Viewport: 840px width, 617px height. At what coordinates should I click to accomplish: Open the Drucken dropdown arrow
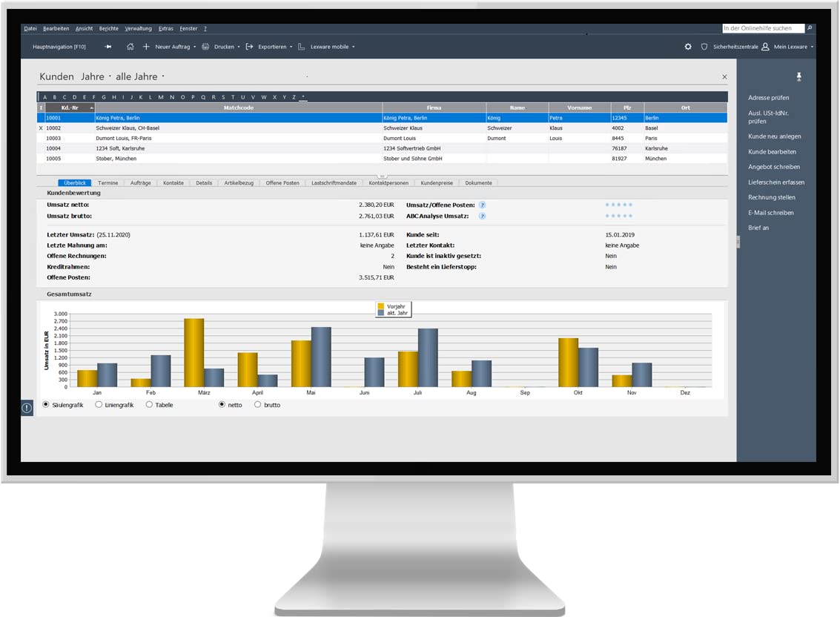click(239, 47)
